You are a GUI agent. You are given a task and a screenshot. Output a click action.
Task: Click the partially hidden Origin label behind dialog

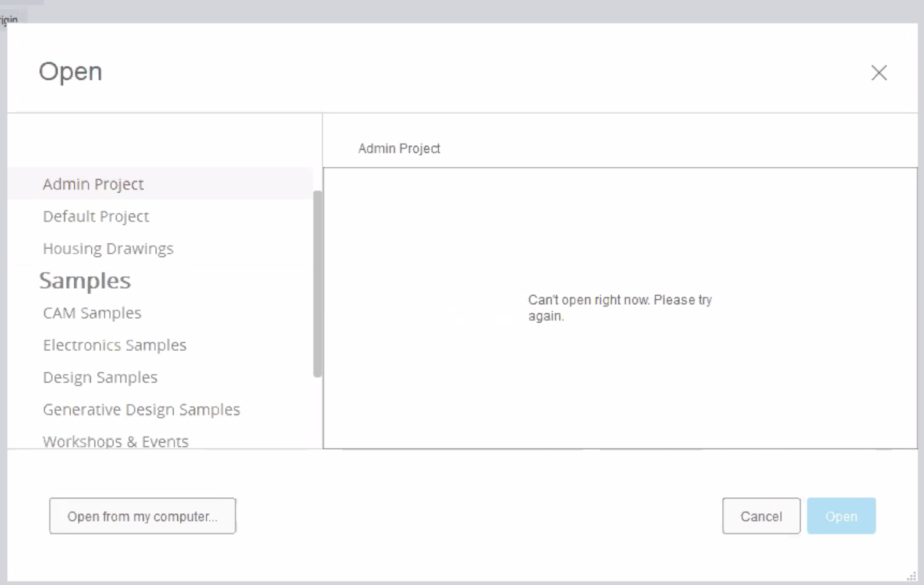click(9, 20)
